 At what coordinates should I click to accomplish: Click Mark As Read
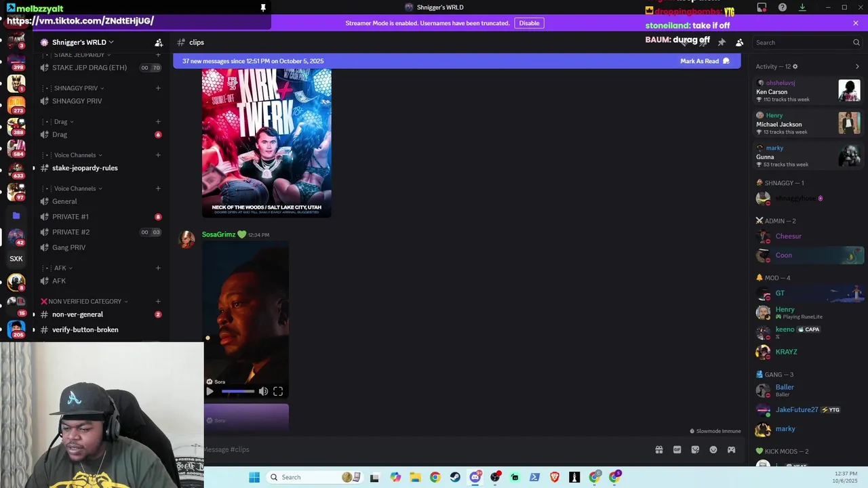coord(705,61)
